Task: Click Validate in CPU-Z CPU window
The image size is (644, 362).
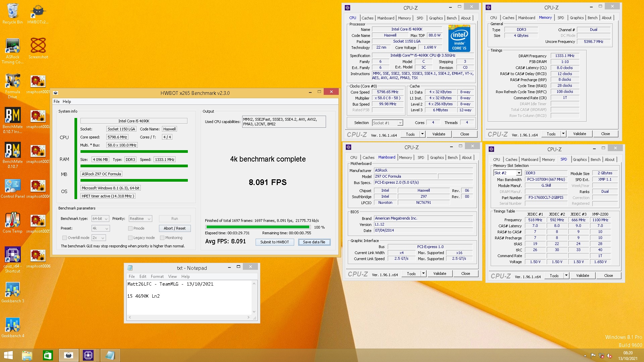Action: click(439, 134)
